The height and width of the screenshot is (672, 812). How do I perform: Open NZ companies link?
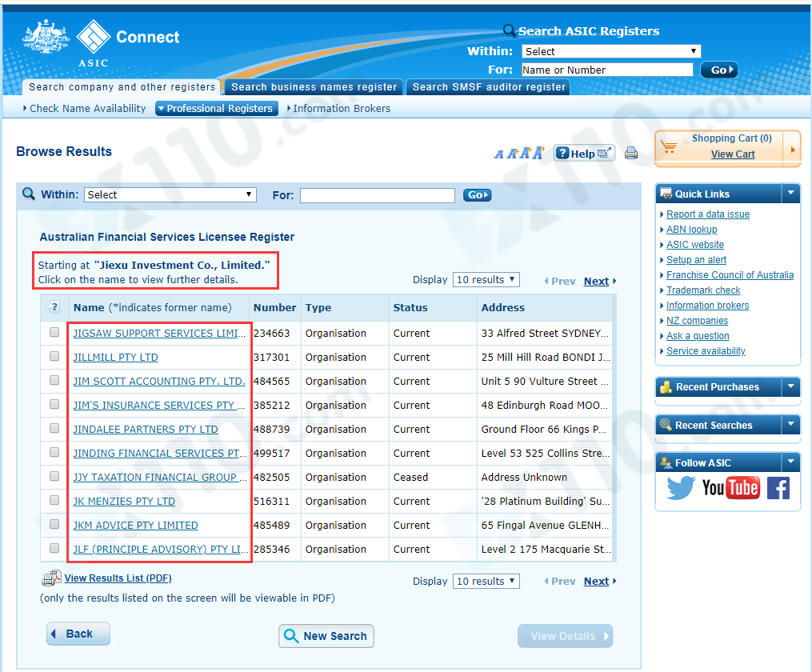pyautogui.click(x=697, y=321)
